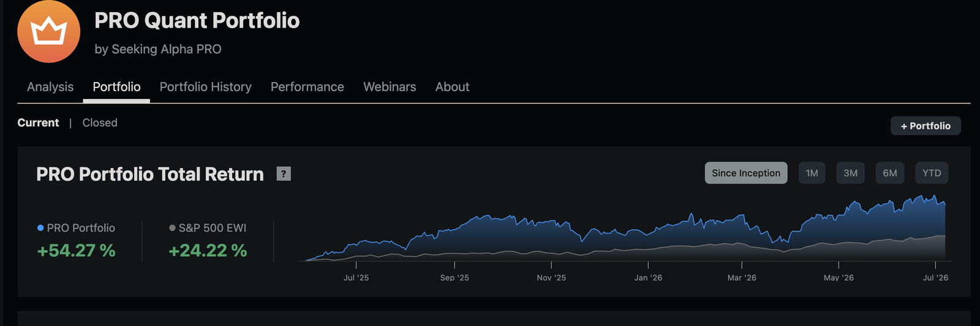Set chart range to 1M
980x326 pixels.
[812, 173]
